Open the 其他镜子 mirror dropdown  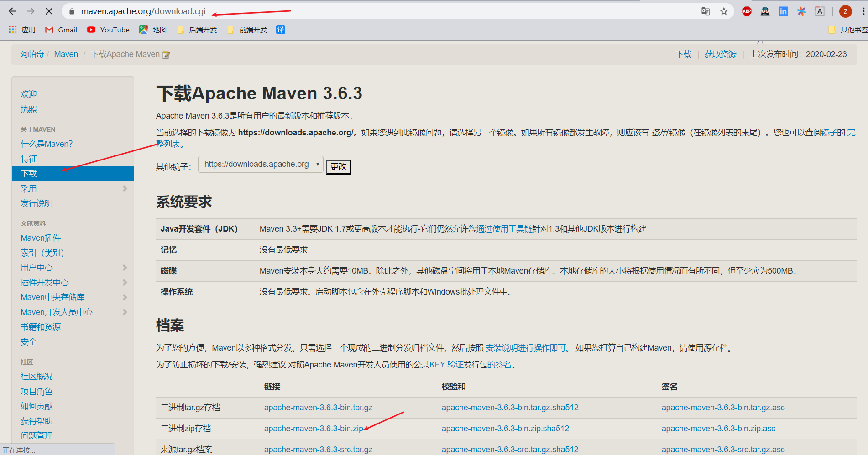(x=261, y=164)
